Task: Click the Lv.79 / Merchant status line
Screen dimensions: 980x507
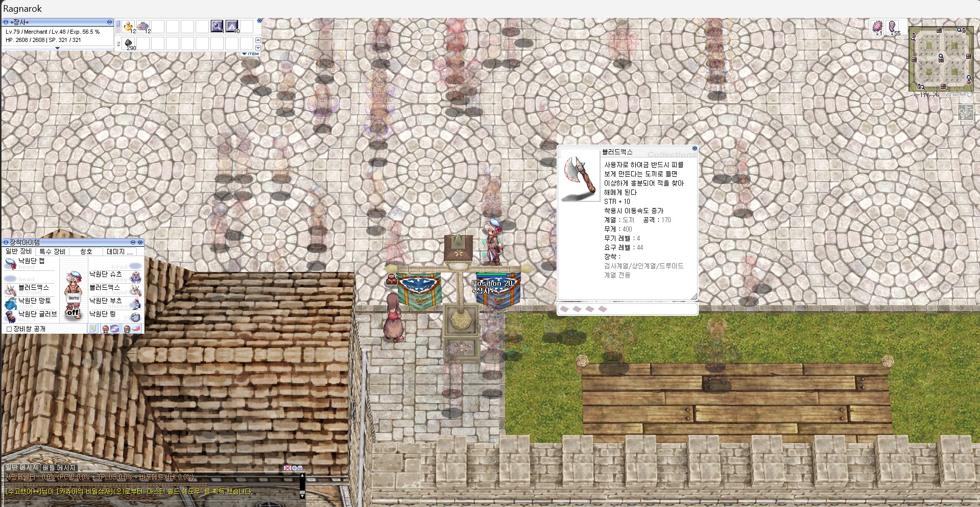Action: coord(53,32)
